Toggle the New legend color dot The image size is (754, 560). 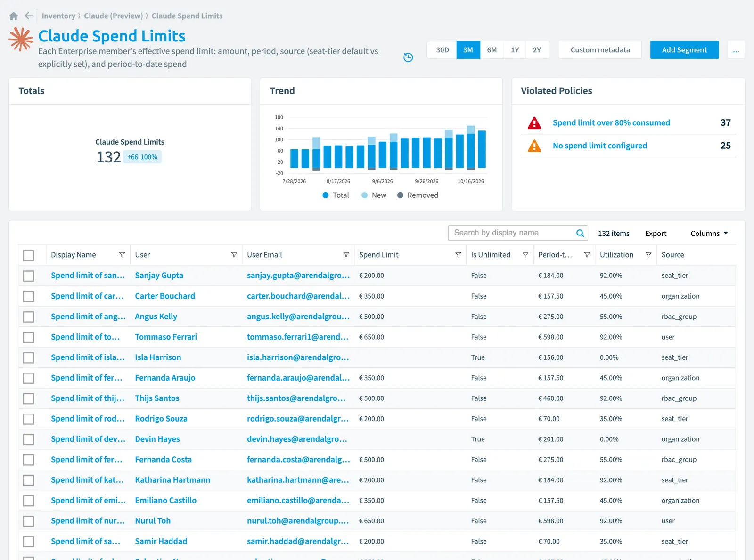[x=365, y=195]
